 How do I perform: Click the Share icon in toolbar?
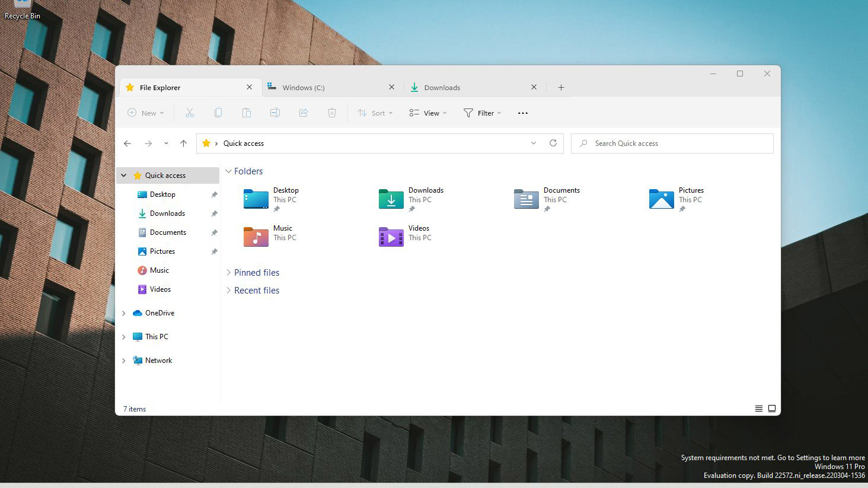(304, 113)
